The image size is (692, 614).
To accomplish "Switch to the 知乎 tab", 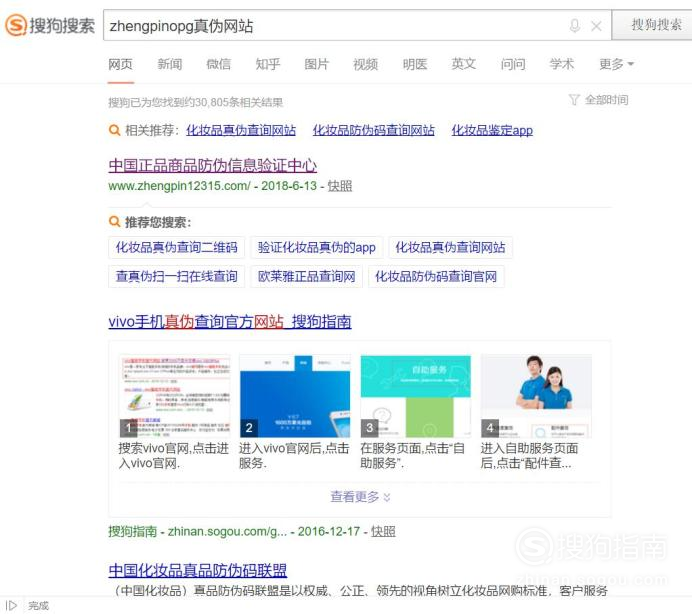I will [x=268, y=64].
